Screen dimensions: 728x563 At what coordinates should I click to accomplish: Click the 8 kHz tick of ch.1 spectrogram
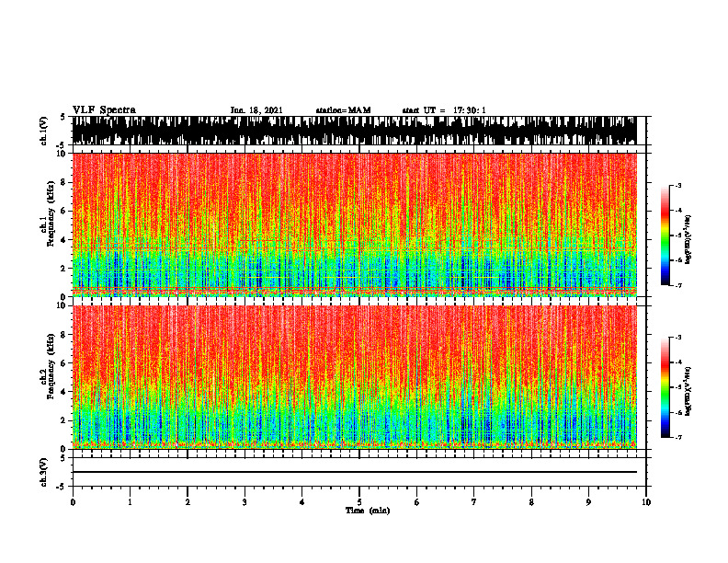[x=64, y=182]
